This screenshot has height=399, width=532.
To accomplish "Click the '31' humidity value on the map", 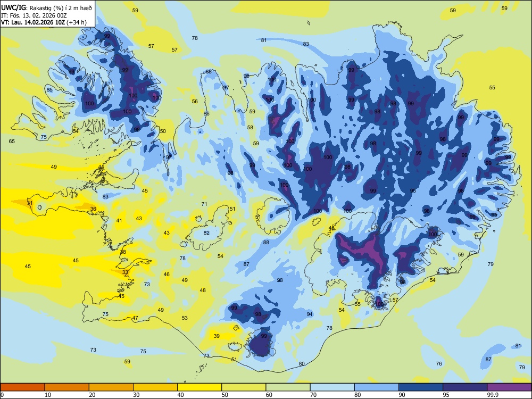I will 30,203.
